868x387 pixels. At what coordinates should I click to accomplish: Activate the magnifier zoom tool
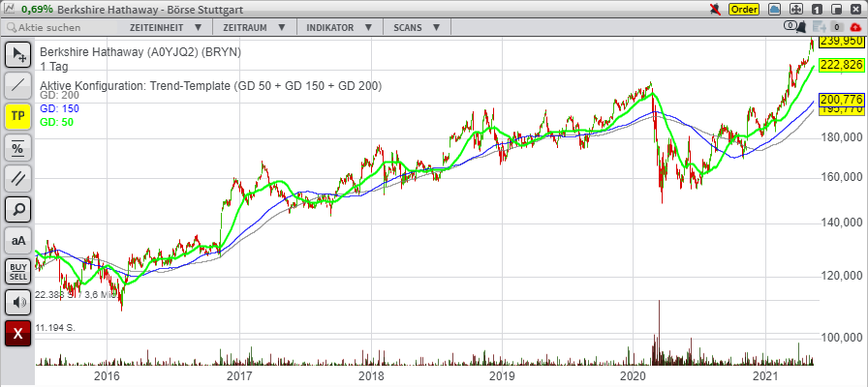[17, 209]
